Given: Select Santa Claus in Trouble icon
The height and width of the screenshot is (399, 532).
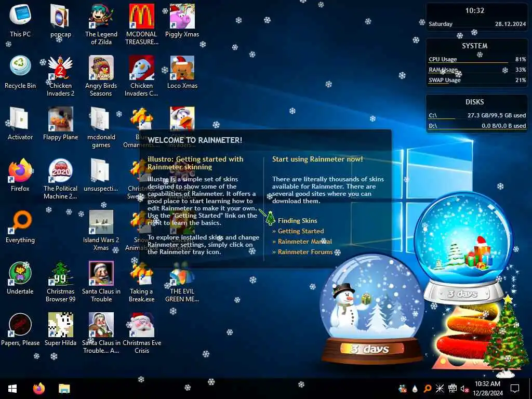Looking at the screenshot, I should coord(101,282).
